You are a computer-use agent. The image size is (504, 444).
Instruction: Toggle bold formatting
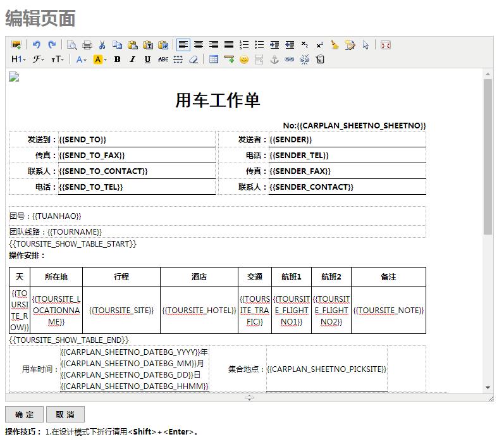click(118, 59)
